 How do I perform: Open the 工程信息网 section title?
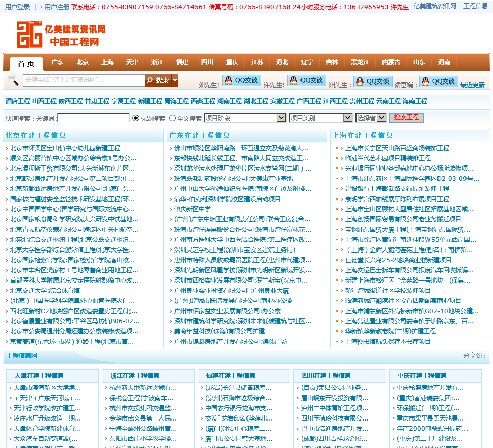(22, 355)
